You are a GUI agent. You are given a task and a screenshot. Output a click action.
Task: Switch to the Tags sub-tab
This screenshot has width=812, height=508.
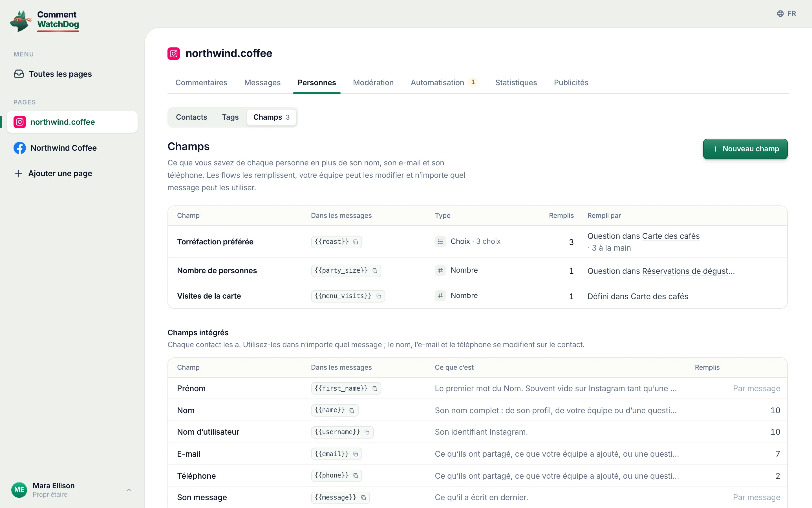230,117
